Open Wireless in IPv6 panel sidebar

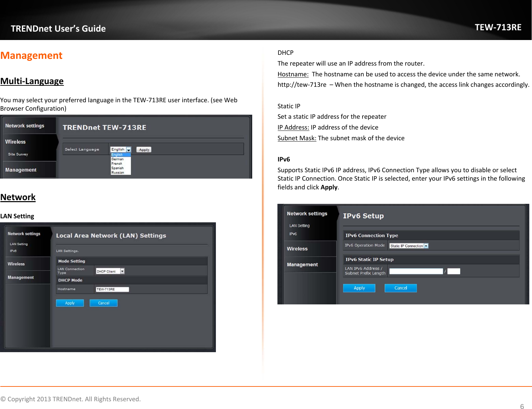coord(297,249)
